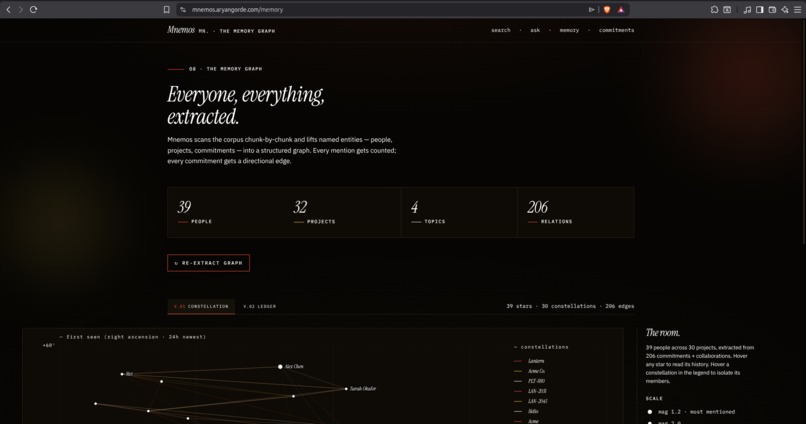This screenshot has width=806, height=424.
Task: Click the 32 Projects stat card
Action: pyautogui.click(x=342, y=212)
